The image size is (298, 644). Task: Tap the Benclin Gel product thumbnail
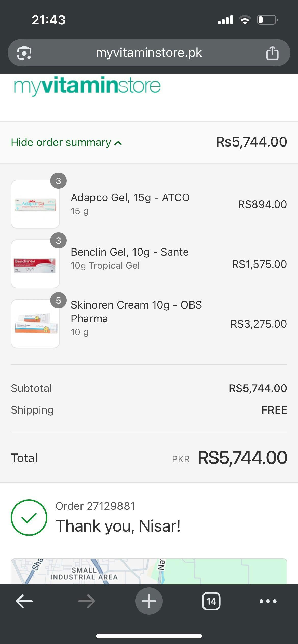pyautogui.click(x=35, y=264)
